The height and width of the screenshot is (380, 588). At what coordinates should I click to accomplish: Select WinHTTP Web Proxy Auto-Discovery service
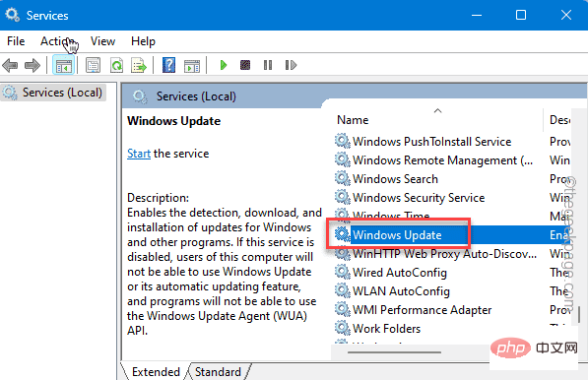click(x=453, y=254)
